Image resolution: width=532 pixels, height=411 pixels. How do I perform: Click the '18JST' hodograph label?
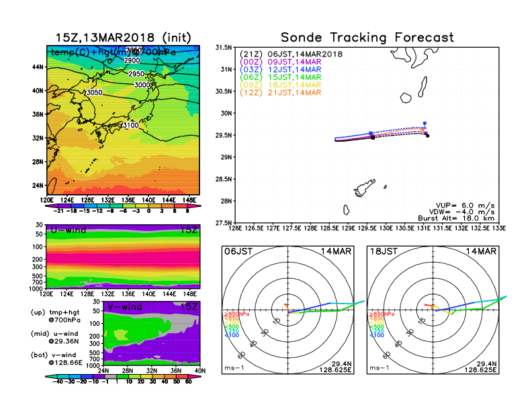click(x=384, y=252)
